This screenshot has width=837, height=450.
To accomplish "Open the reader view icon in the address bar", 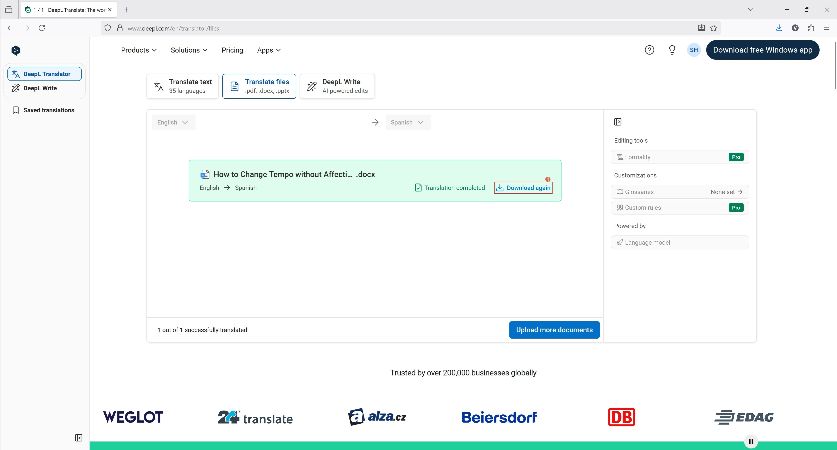I will click(701, 28).
